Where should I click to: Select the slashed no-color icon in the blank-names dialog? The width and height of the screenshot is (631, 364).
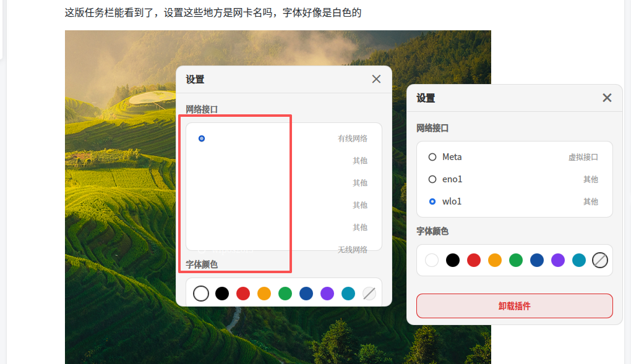(x=369, y=294)
